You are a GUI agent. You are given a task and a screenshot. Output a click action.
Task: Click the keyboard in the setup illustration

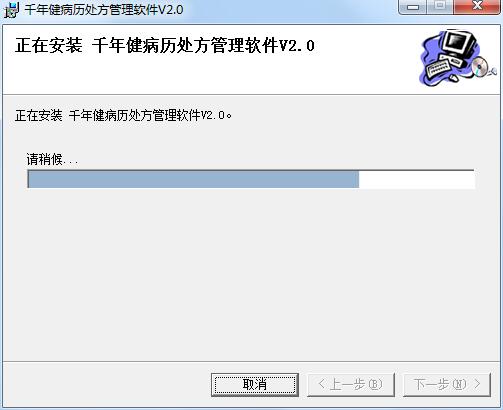coord(438,68)
